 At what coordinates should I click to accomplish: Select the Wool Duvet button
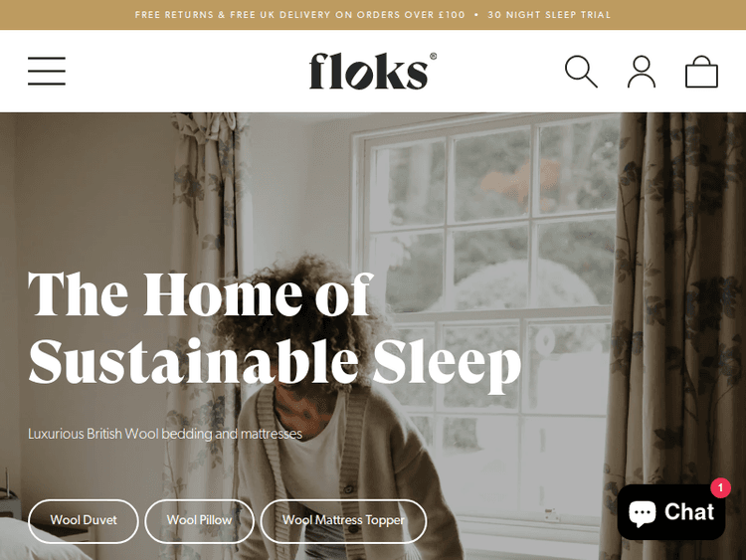(x=84, y=520)
